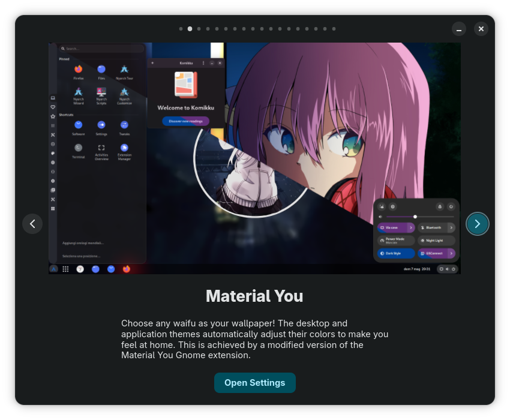Jump to the first page indicator dot
Screen dimensions: 510x420
click(181, 29)
